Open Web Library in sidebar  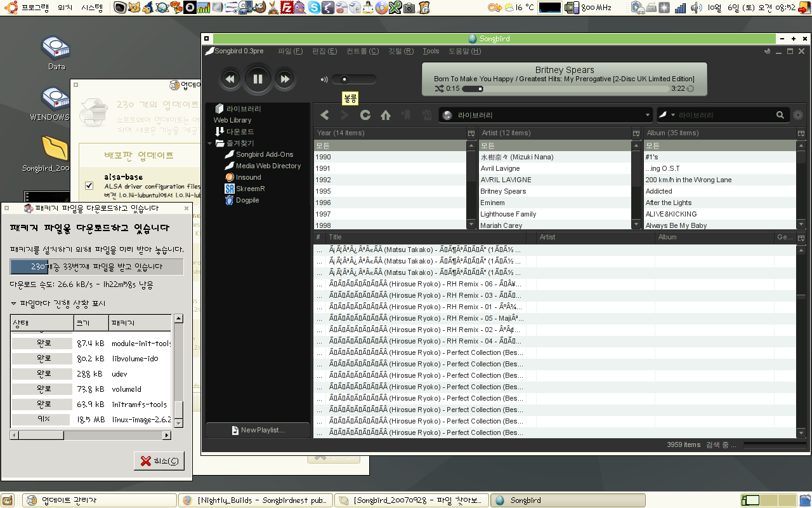coord(232,120)
